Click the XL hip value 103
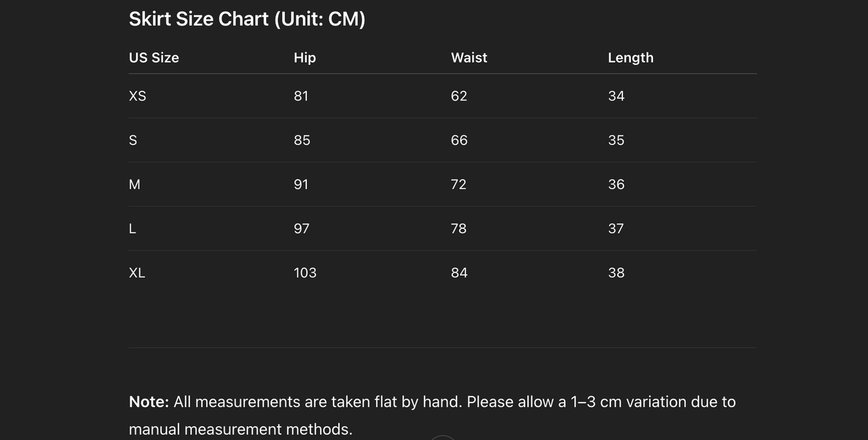Viewport: 868px width, 440px height. click(305, 273)
